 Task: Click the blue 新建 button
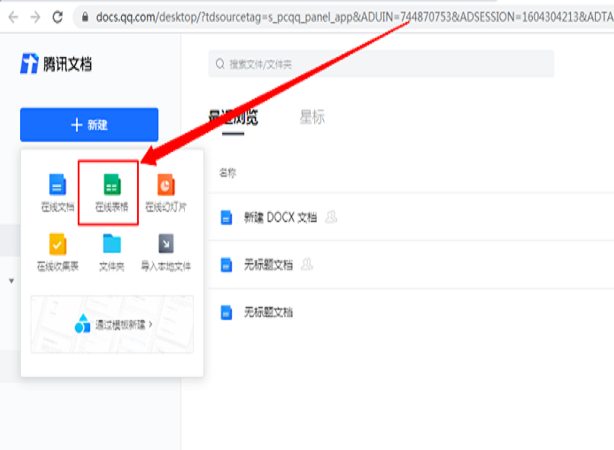(x=89, y=125)
